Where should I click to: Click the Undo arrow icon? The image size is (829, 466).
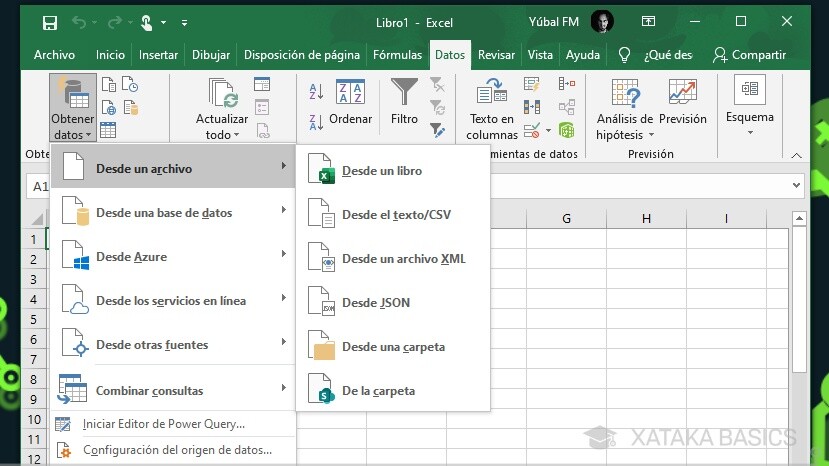[79, 22]
